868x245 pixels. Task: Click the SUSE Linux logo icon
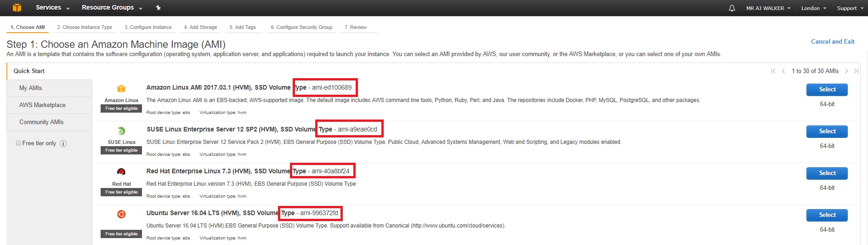(121, 131)
